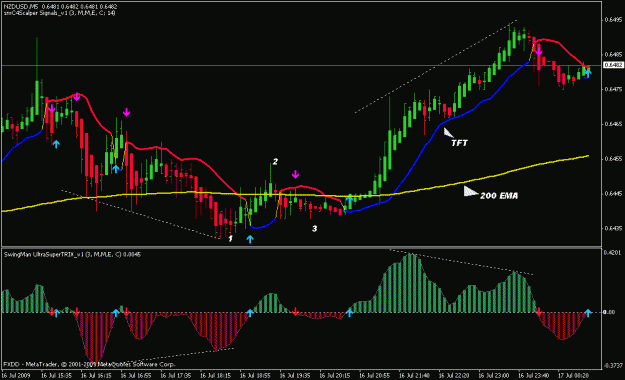This screenshot has width=625, height=380.
Task: Select the 200 EMA chart text label
Action: (499, 196)
